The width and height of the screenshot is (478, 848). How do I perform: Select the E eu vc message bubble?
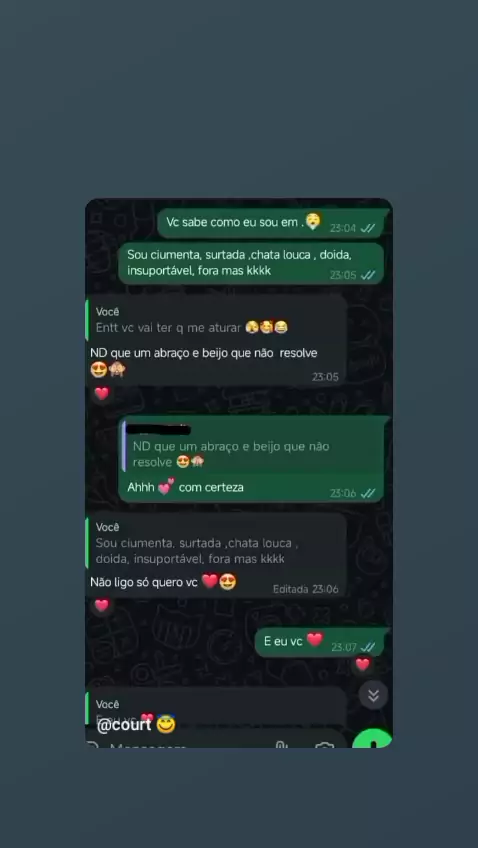coord(319,642)
